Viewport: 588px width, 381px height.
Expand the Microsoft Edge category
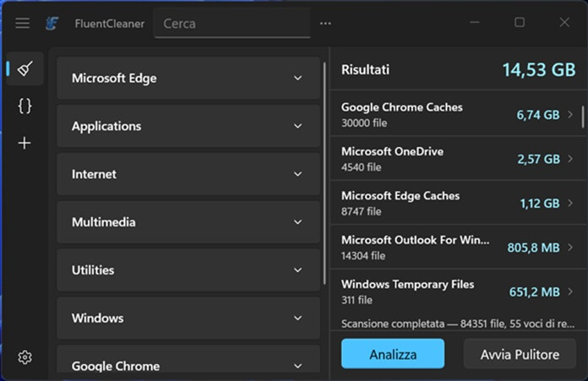(188, 78)
